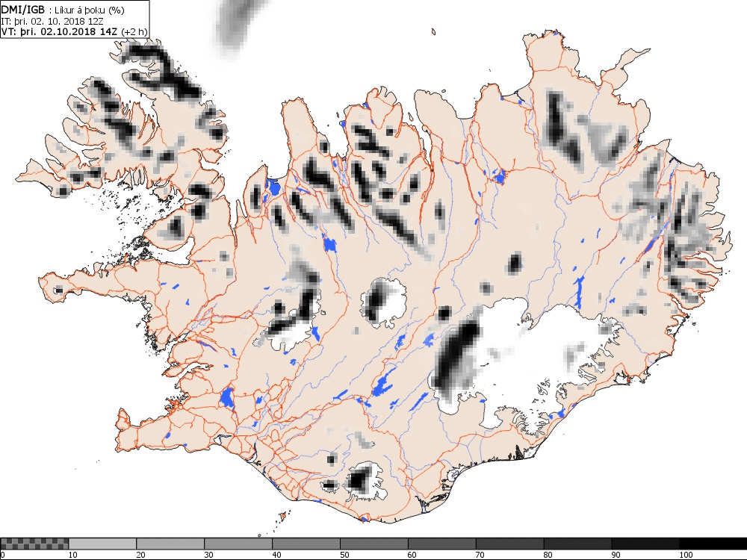747x560 pixels.
Task: Click the "80" legend scale label
Action: point(548,555)
